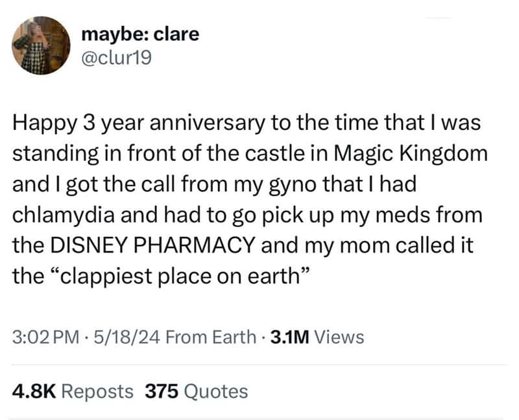
Task: Open the 375 quotes count
Action: pos(162,391)
